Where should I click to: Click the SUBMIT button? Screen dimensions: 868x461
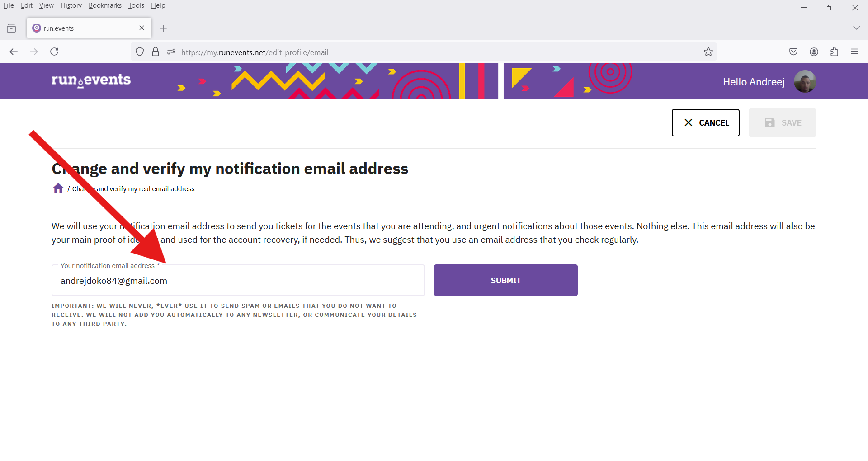coord(506,280)
